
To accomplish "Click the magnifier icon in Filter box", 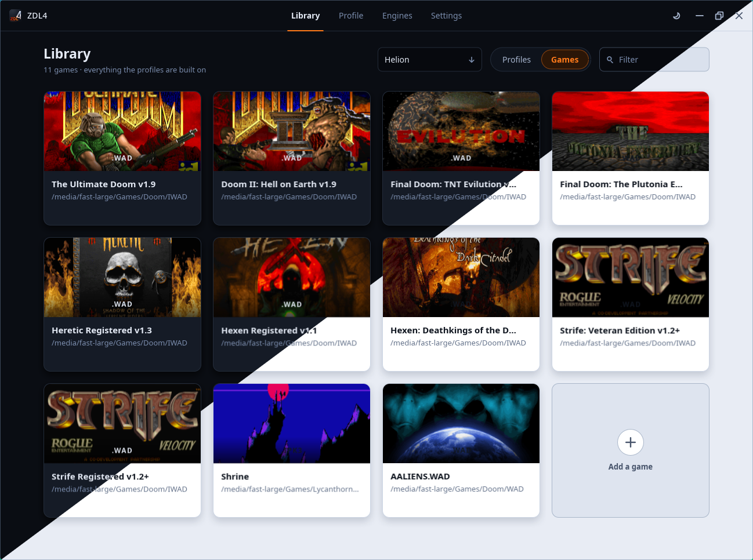I will point(610,60).
